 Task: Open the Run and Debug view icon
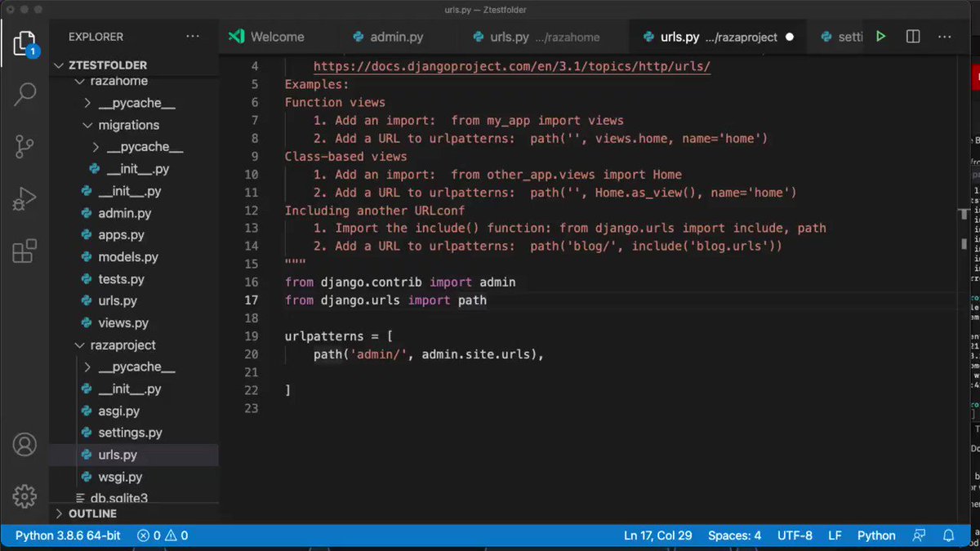[24, 198]
